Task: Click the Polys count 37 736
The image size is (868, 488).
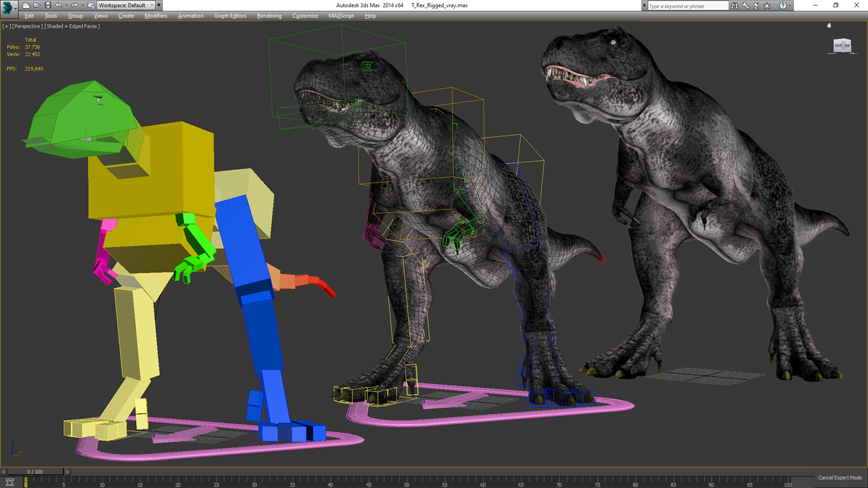Action: point(33,47)
